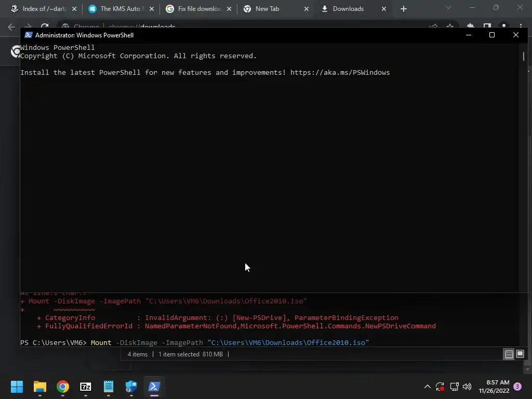532x399 pixels.
Task: Click the Mount command at the prompt
Action: [101, 343]
